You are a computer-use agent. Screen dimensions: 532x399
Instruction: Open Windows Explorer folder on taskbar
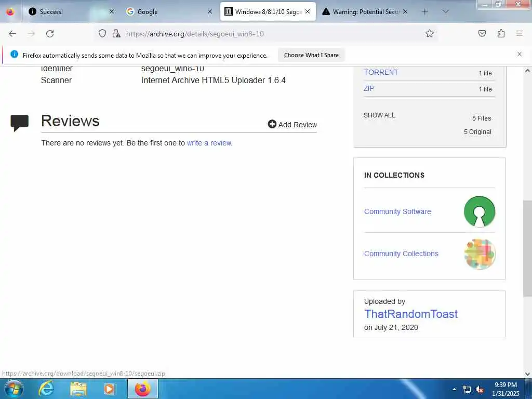78,389
